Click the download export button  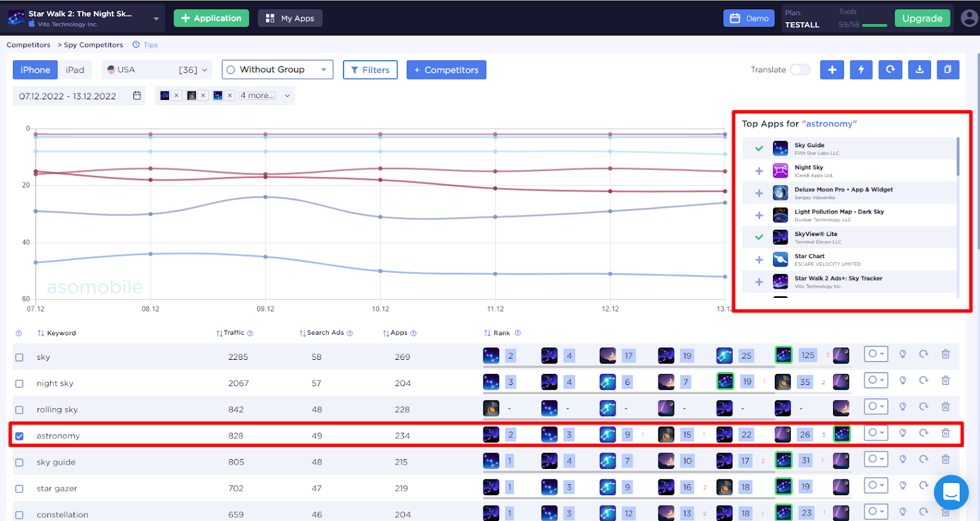(919, 70)
